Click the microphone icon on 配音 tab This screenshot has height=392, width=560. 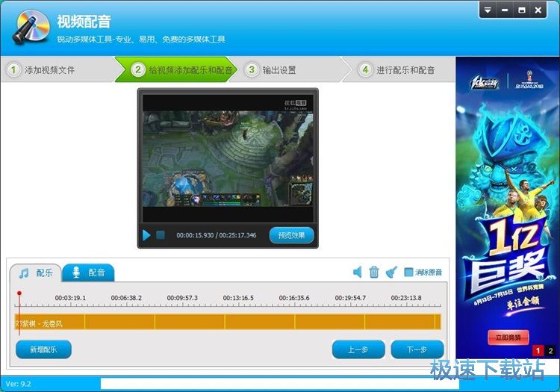click(x=76, y=273)
